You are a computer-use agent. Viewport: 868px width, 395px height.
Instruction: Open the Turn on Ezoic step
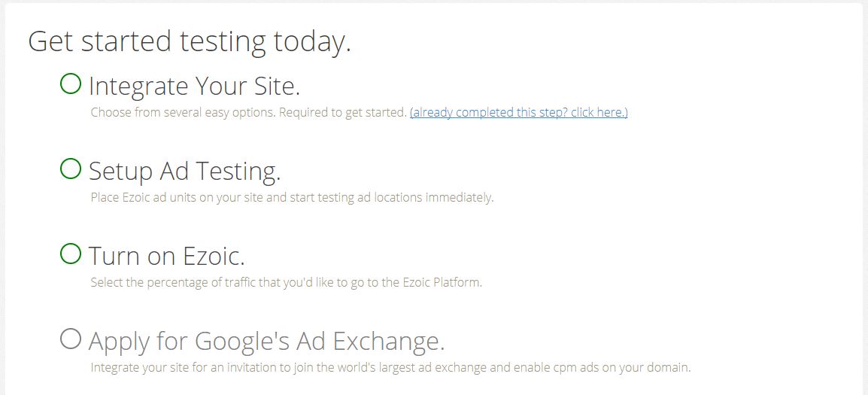167,255
